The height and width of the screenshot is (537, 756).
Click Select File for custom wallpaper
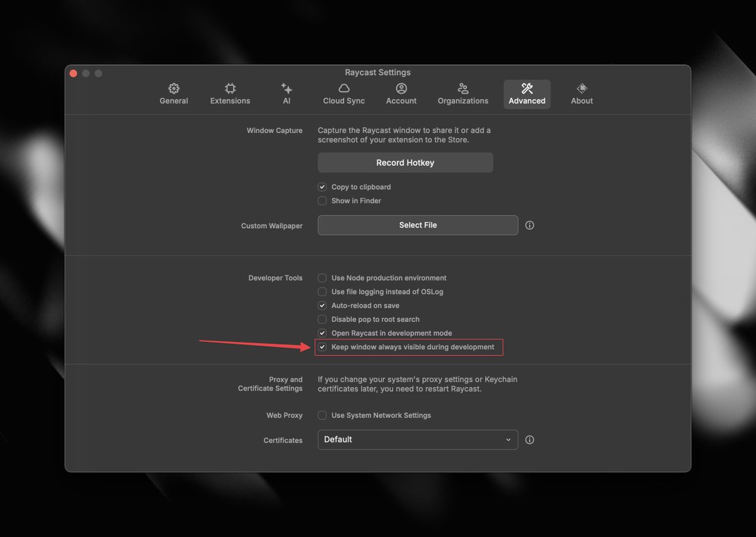418,225
